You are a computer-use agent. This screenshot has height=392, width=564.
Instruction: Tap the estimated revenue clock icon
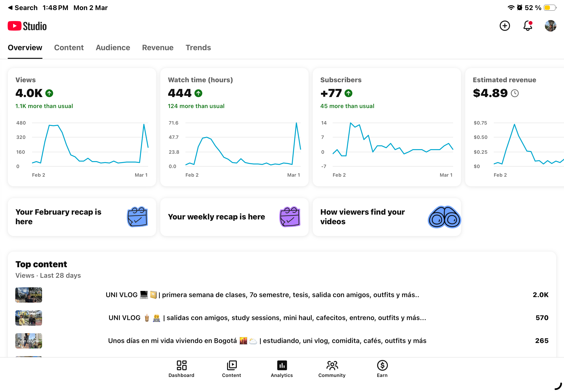coord(515,93)
